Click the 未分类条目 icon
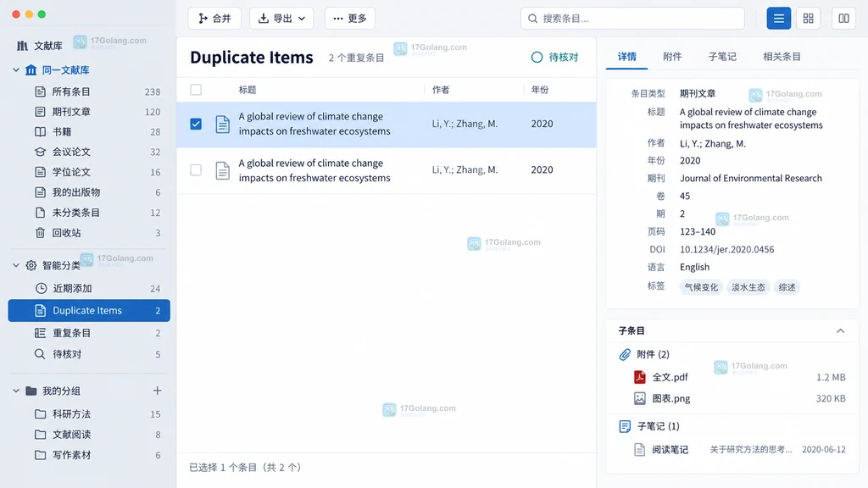The height and width of the screenshot is (488, 868). click(40, 213)
